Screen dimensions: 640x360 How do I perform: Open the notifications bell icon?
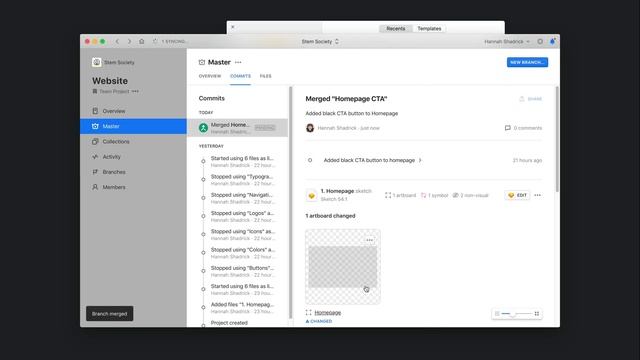click(552, 41)
